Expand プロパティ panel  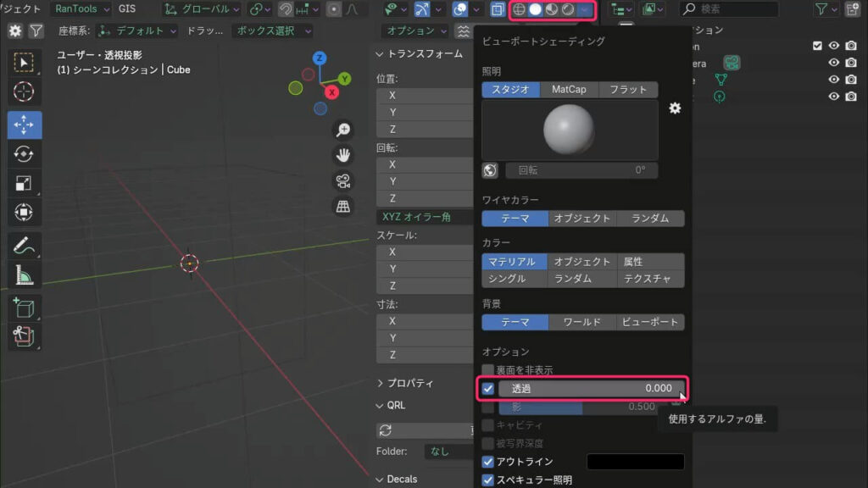pos(406,383)
